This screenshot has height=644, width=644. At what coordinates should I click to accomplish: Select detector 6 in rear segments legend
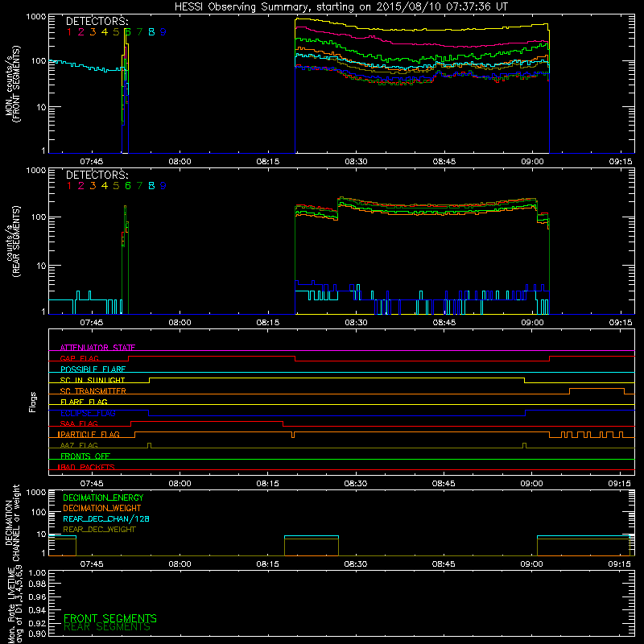coord(128,186)
